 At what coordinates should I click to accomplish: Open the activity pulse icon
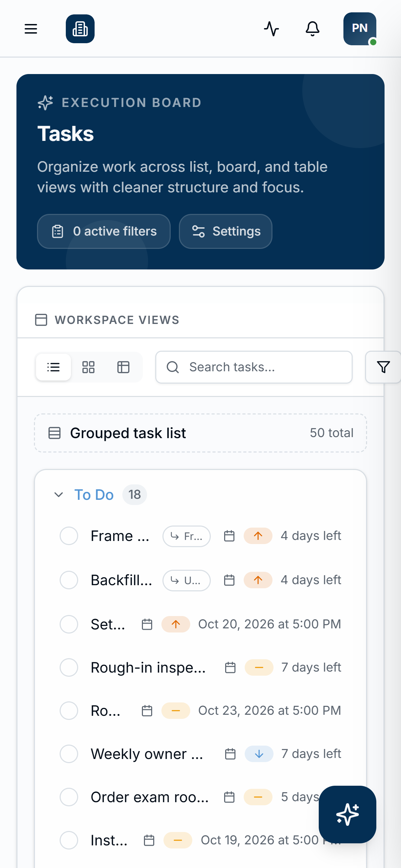coord(271,29)
